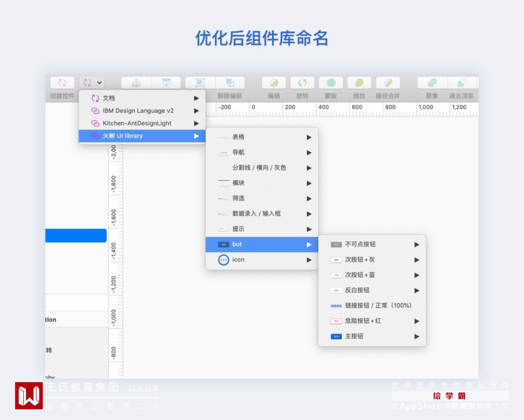This screenshot has width=524, height=420.
Task: Select the 火树 UI library menu entry
Action: pos(142,136)
